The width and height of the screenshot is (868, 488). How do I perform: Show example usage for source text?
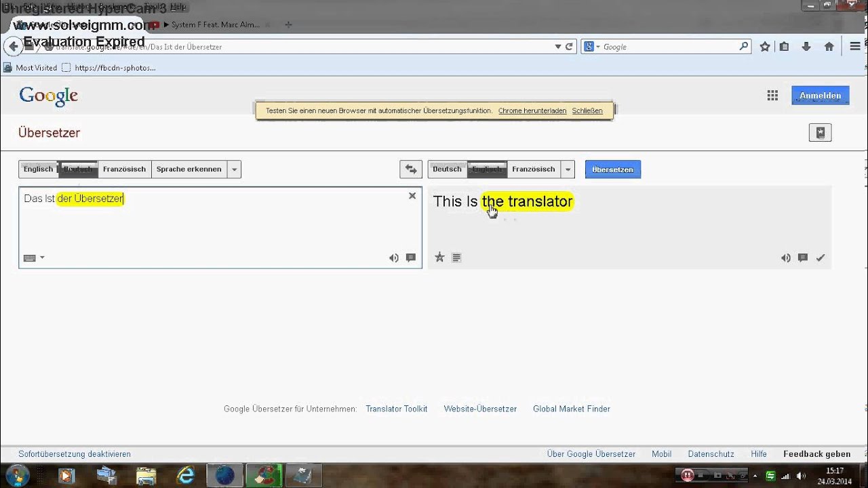tap(410, 258)
